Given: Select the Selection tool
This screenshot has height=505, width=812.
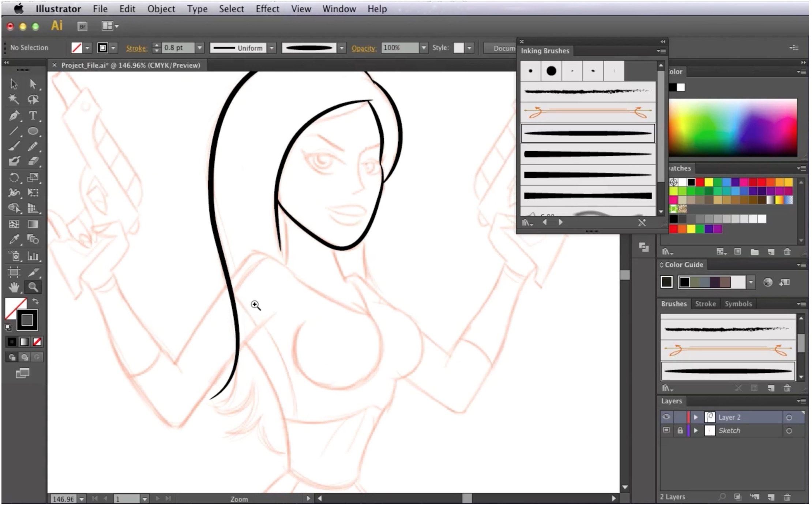Looking at the screenshot, I should pyautogui.click(x=14, y=83).
